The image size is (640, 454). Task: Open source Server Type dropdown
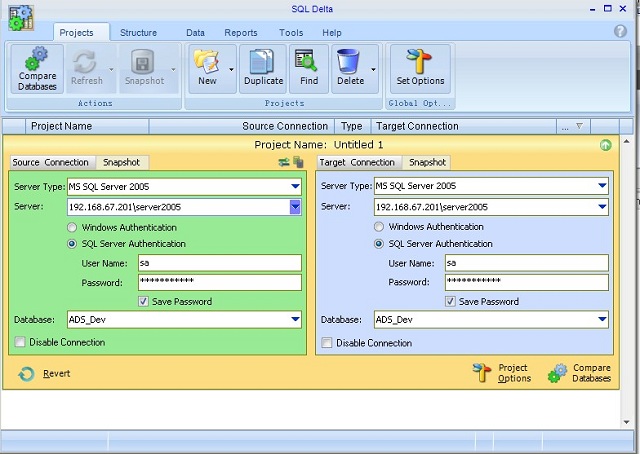click(296, 187)
